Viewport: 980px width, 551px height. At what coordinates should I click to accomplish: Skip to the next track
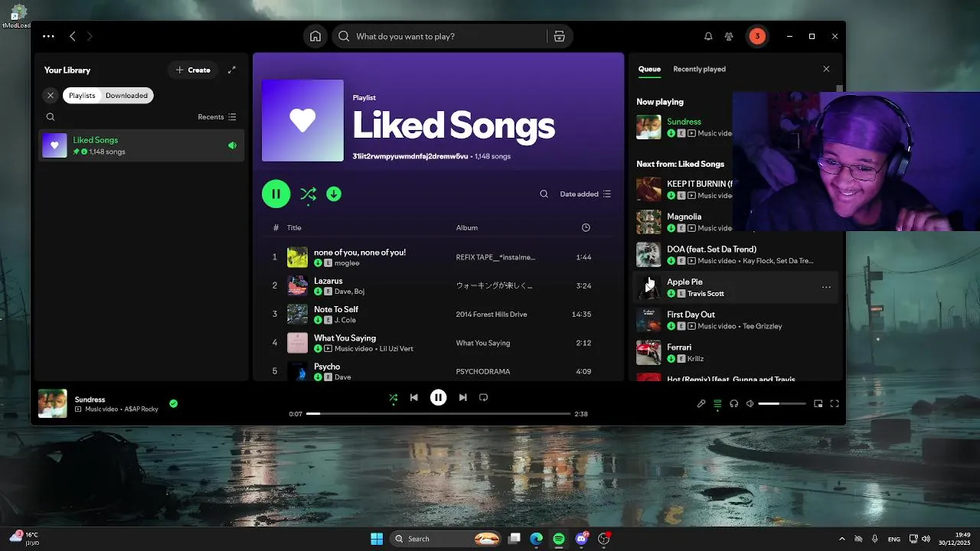462,398
